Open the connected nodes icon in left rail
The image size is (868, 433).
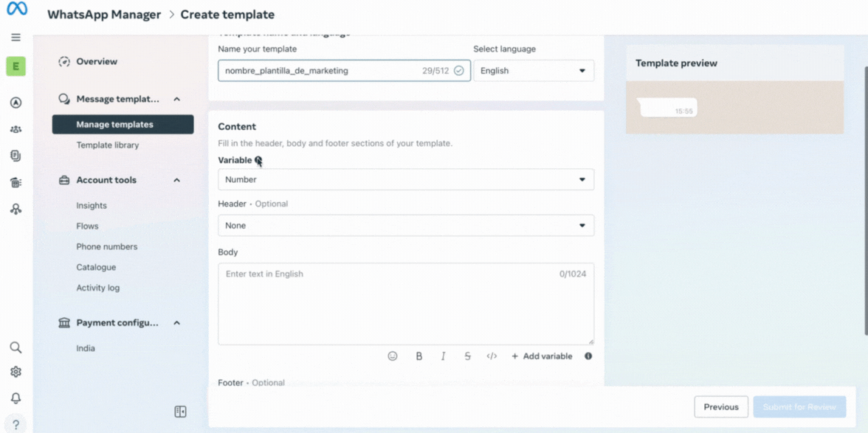pyautogui.click(x=16, y=209)
